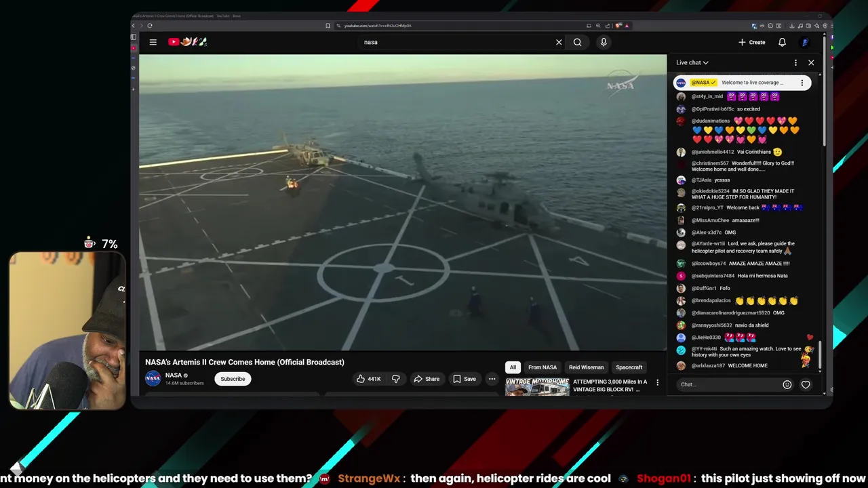
Task: Save the video to a playlist
Action: click(x=465, y=379)
